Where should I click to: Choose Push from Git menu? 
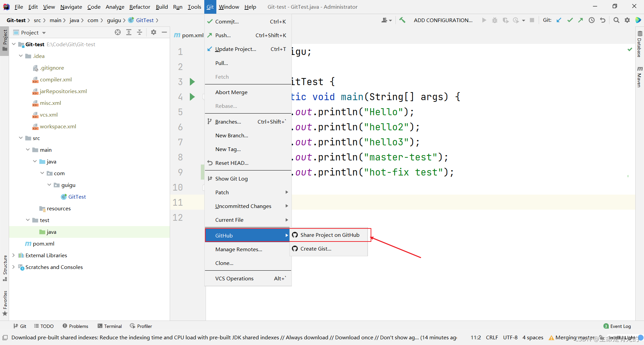(x=248, y=35)
